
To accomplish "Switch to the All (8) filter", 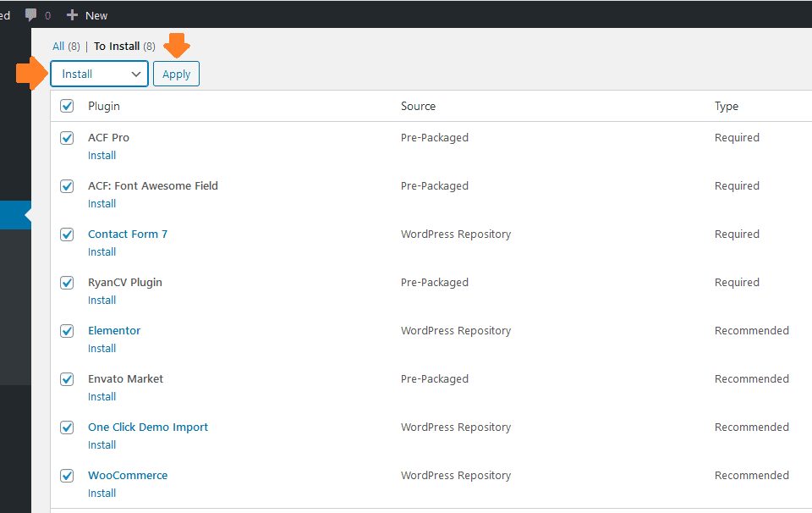I will [x=66, y=46].
